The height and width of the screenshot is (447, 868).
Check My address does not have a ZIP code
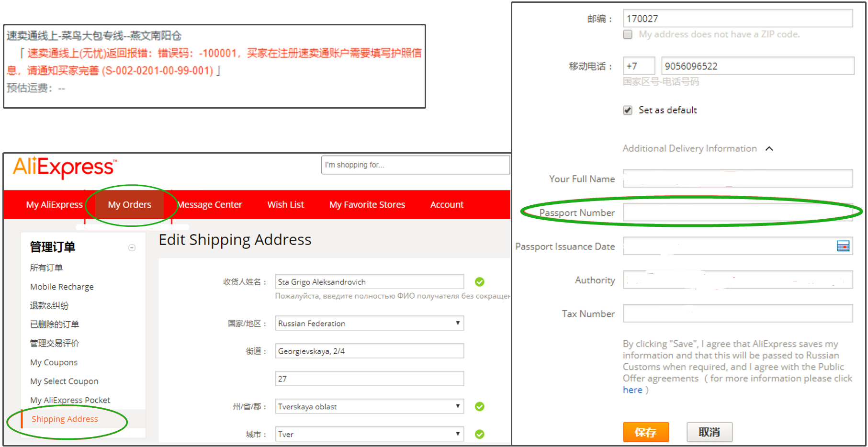click(x=628, y=34)
